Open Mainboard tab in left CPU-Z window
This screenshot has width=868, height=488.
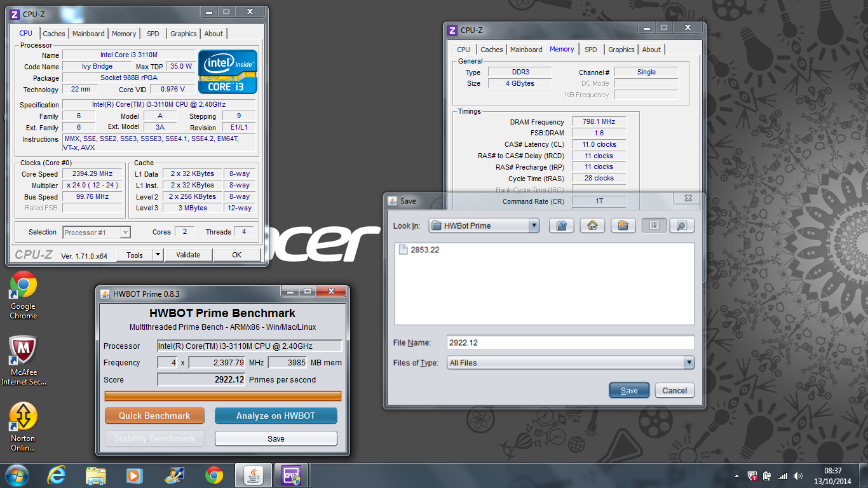pyautogui.click(x=88, y=34)
